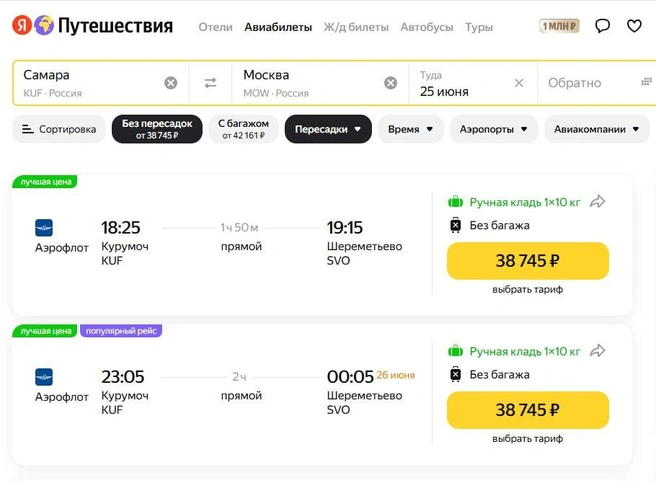Open the Авиакомпании filter dropdown
Viewport: 656px width, 483px height.
tap(596, 129)
